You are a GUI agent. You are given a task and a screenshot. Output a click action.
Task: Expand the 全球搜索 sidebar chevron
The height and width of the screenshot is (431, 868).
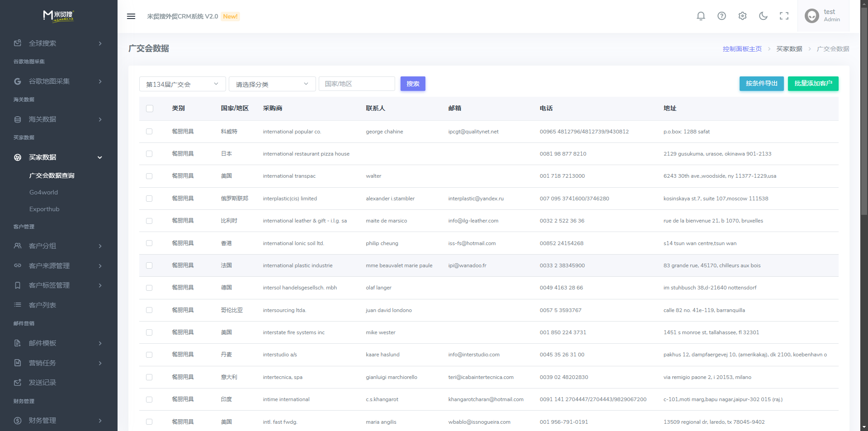pos(100,43)
